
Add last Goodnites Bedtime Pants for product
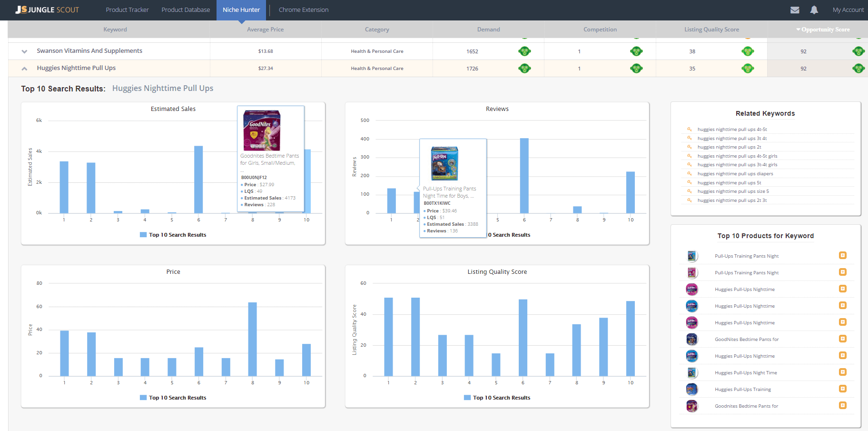click(x=842, y=406)
